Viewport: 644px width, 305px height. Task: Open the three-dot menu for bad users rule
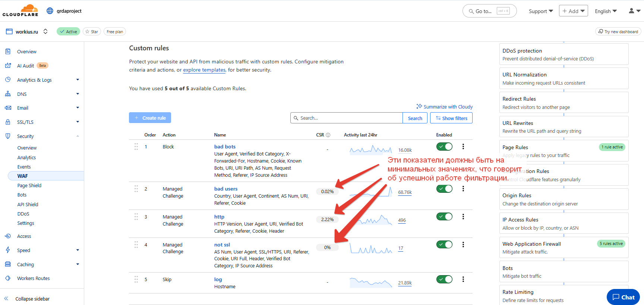463,189
